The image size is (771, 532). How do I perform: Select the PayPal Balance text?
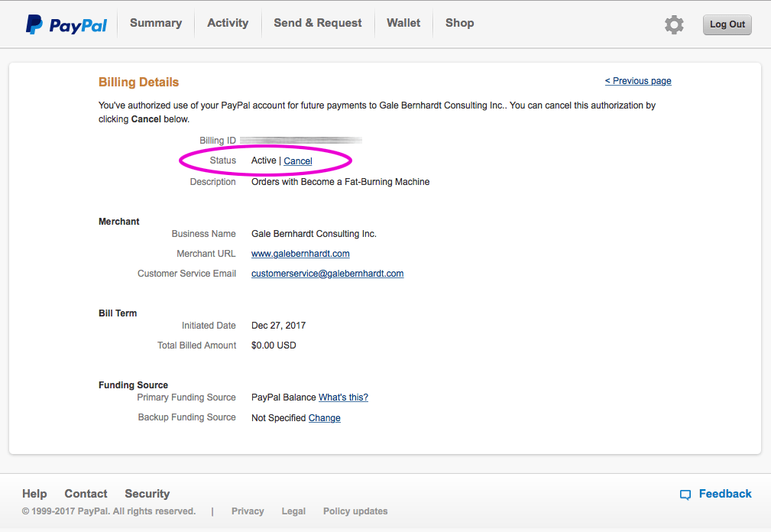(x=283, y=397)
